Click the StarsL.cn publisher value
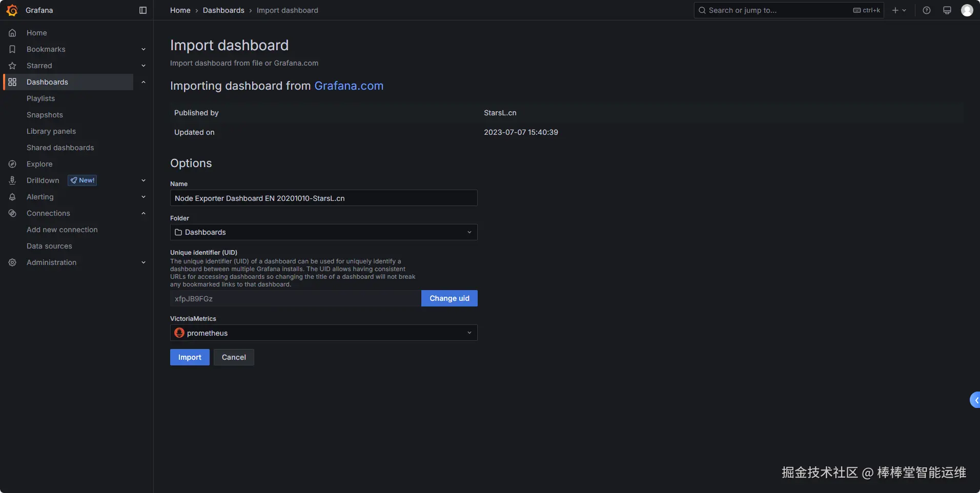Viewport: 980px width, 493px height. click(x=500, y=113)
